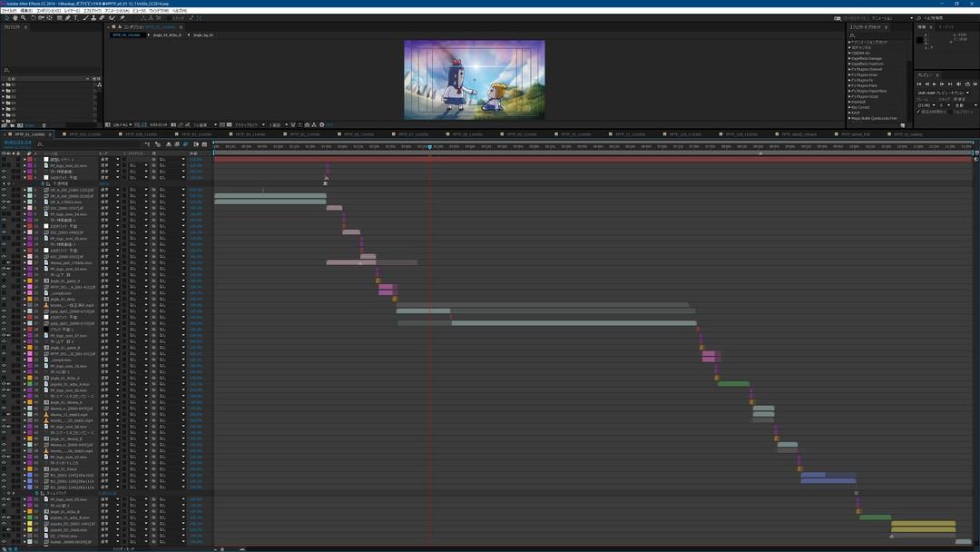This screenshot has width=980, height=552.
Task: Select the Hand tool
Action: [15, 18]
